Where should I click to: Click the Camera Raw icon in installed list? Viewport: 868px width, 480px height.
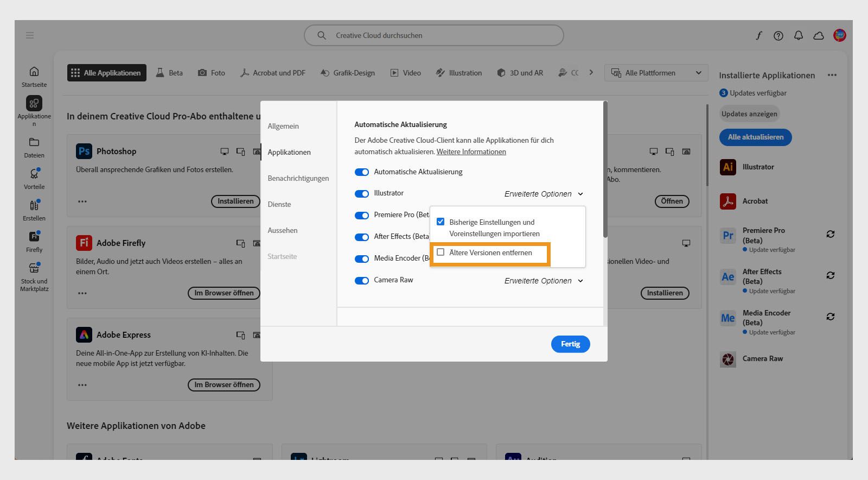click(x=728, y=359)
